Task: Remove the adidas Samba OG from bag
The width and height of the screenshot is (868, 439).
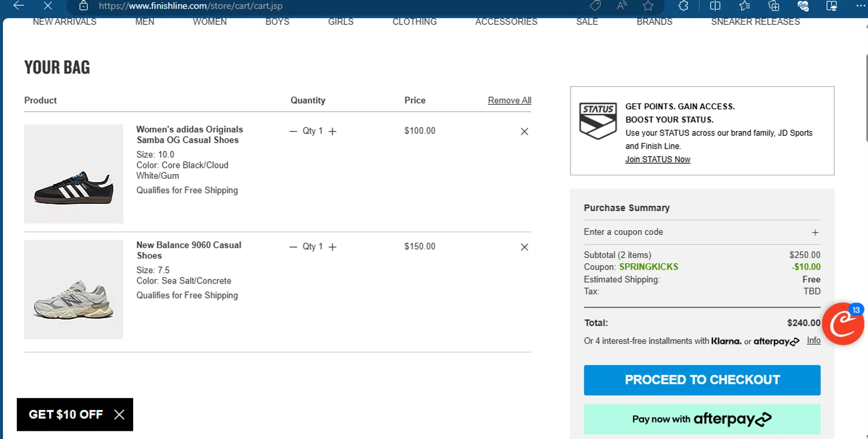Action: click(524, 131)
